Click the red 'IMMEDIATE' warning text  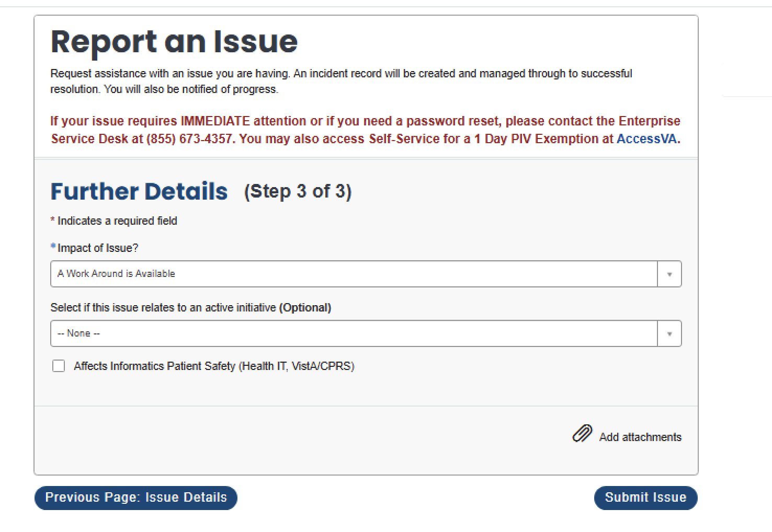(215, 121)
